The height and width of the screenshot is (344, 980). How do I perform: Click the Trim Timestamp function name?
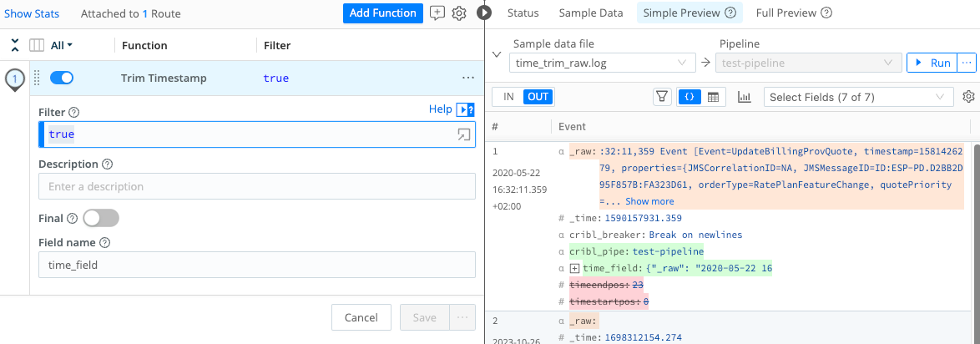point(164,78)
